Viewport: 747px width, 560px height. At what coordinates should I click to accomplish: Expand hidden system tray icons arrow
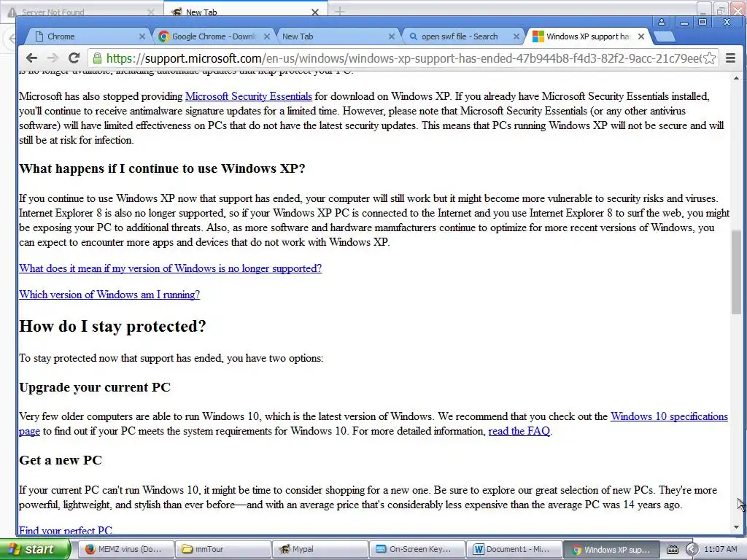[x=692, y=550]
